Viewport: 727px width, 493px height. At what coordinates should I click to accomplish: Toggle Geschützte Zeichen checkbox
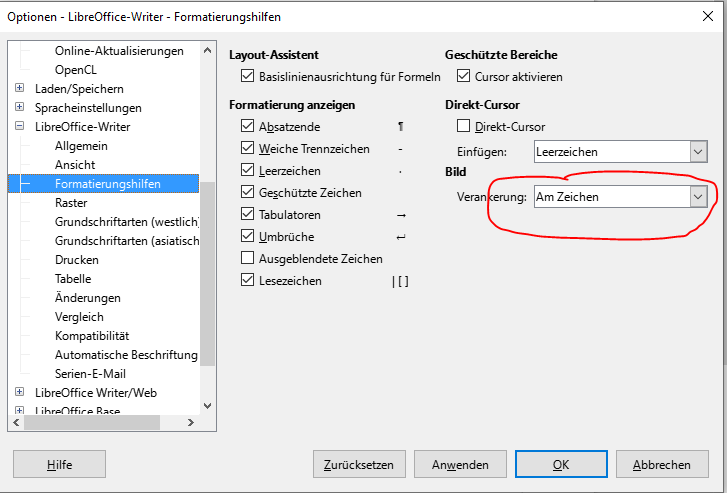tap(248, 192)
